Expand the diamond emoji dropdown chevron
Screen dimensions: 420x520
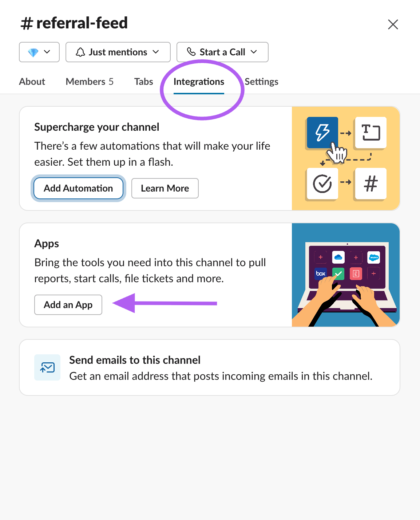(47, 52)
